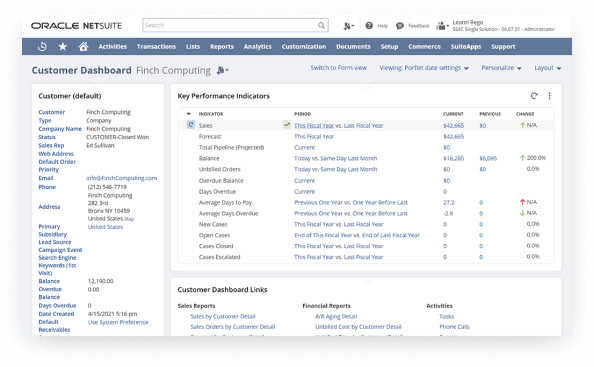Click the Cases Escalated indicator label
Screen dimensions: 594x367
click(219, 257)
